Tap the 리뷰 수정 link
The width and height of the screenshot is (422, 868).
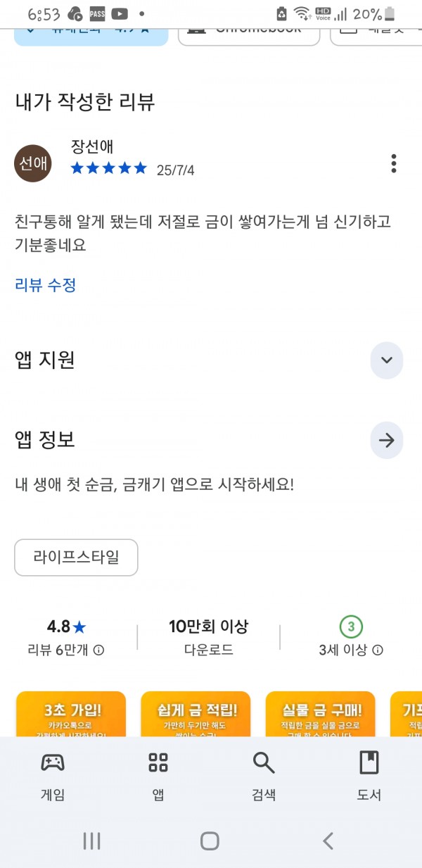46,285
